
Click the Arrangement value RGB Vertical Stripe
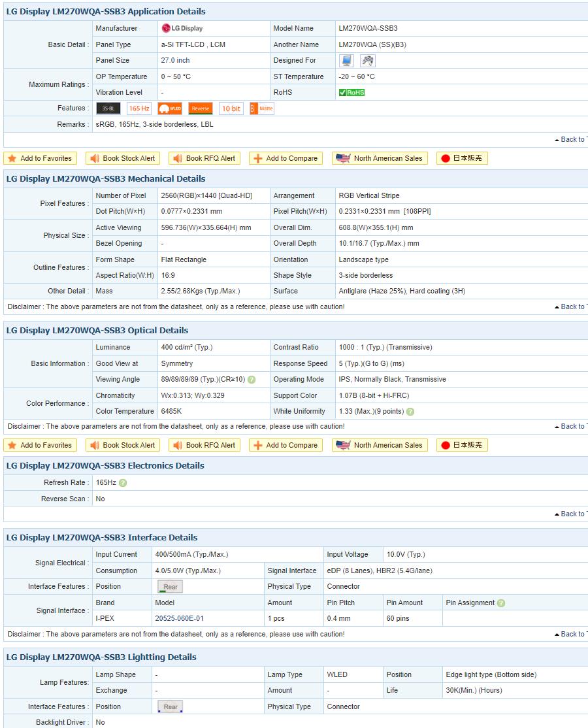369,196
